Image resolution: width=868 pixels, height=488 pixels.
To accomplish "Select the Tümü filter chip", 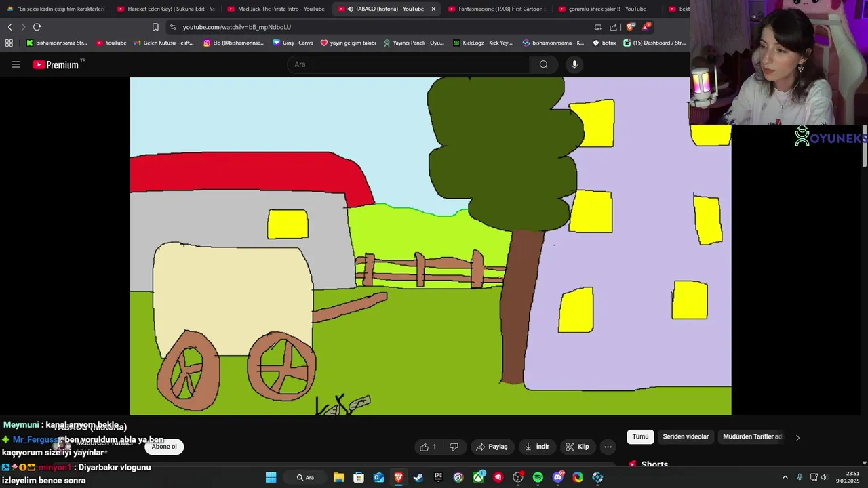I will (x=640, y=436).
